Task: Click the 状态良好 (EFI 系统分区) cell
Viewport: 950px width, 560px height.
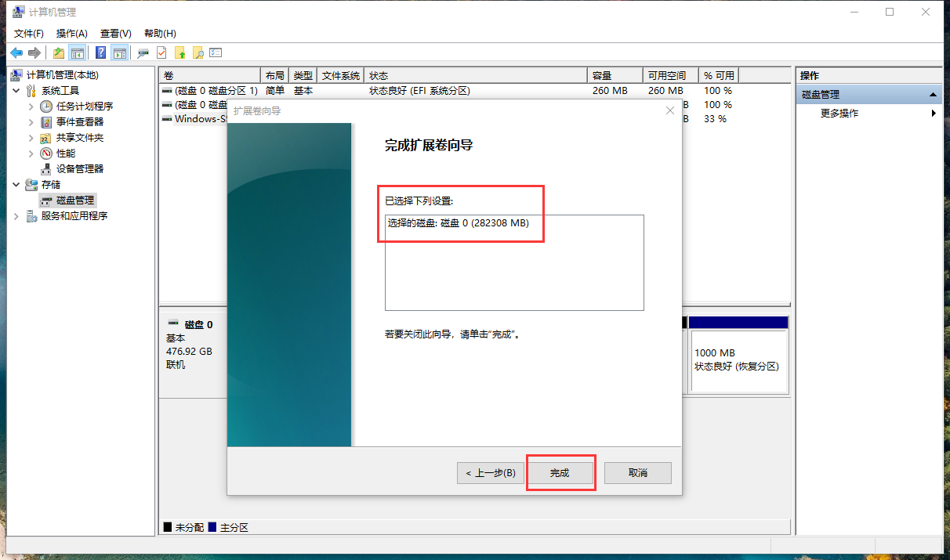Action: coord(419,91)
